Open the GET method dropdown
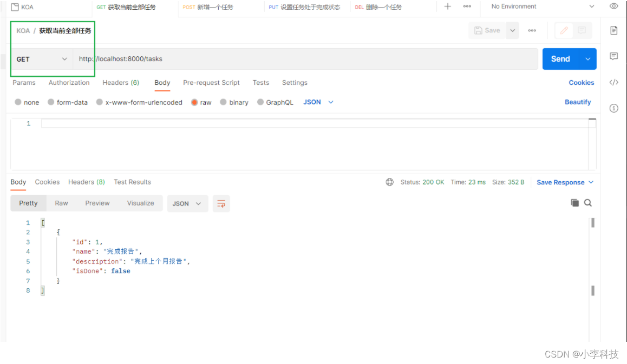The width and height of the screenshot is (627, 364). point(42,59)
